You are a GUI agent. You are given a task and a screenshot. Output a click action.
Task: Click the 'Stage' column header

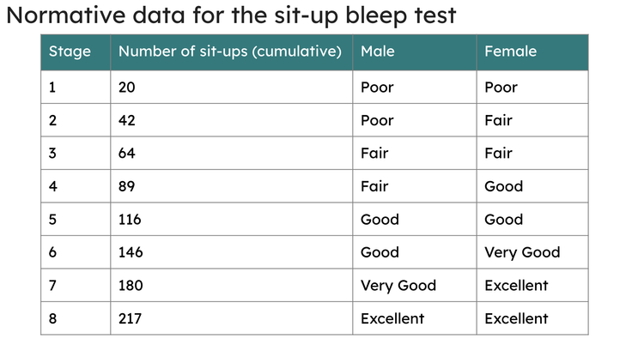pyautogui.click(x=70, y=51)
